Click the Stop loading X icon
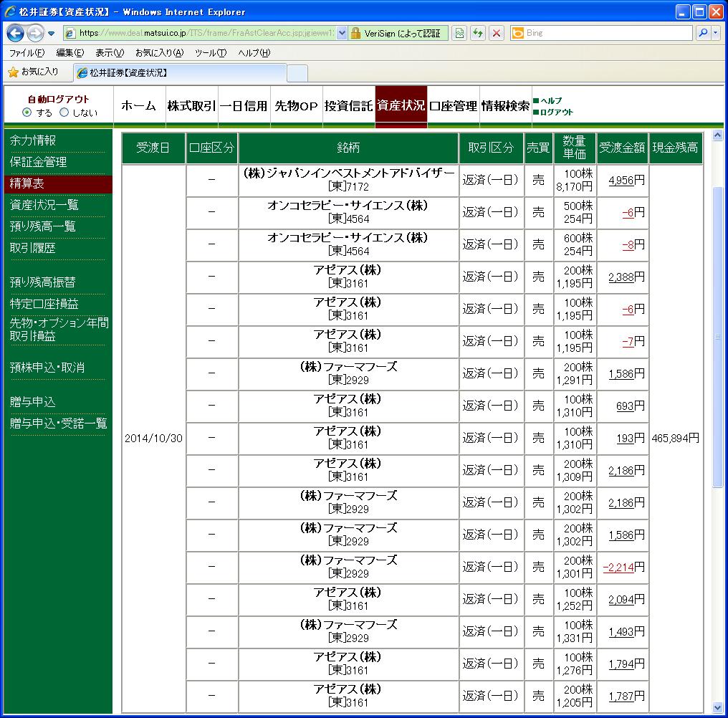 tap(497, 33)
